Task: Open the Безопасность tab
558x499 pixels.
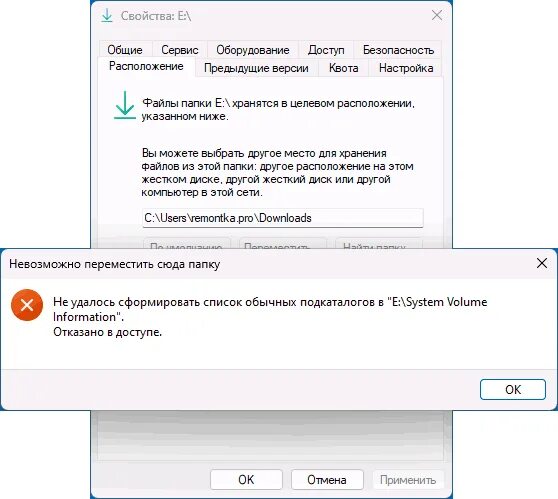Action: 398,50
